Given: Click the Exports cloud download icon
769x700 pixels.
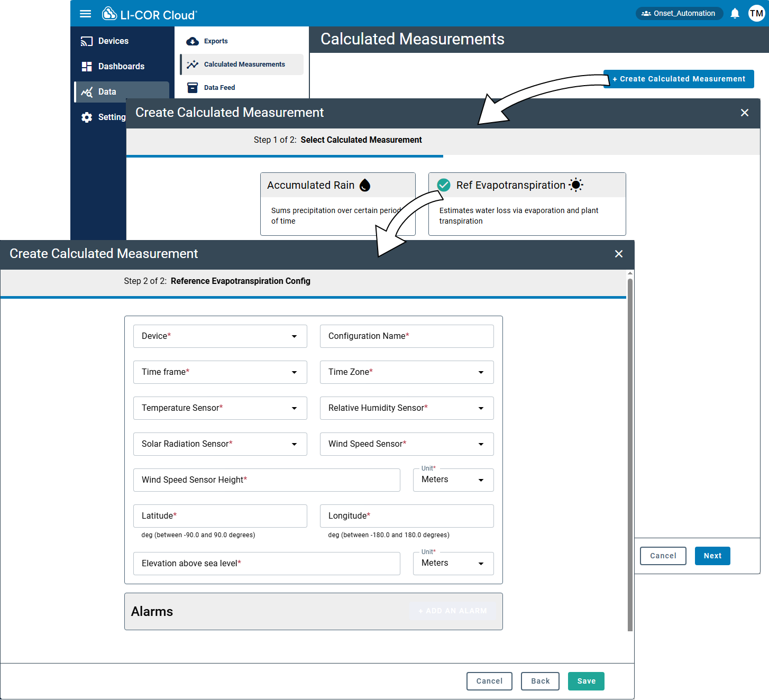Looking at the screenshot, I should click(193, 41).
